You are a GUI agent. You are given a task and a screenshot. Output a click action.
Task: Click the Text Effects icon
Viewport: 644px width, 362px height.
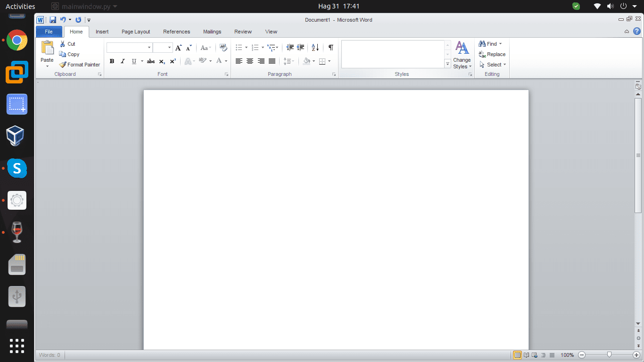click(188, 61)
